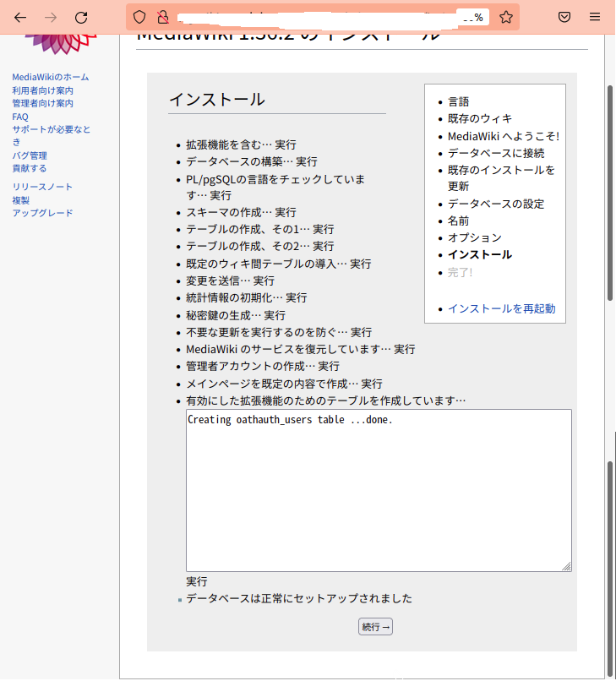
Task: Click the page vertical scrollbar
Action: click(610, 193)
